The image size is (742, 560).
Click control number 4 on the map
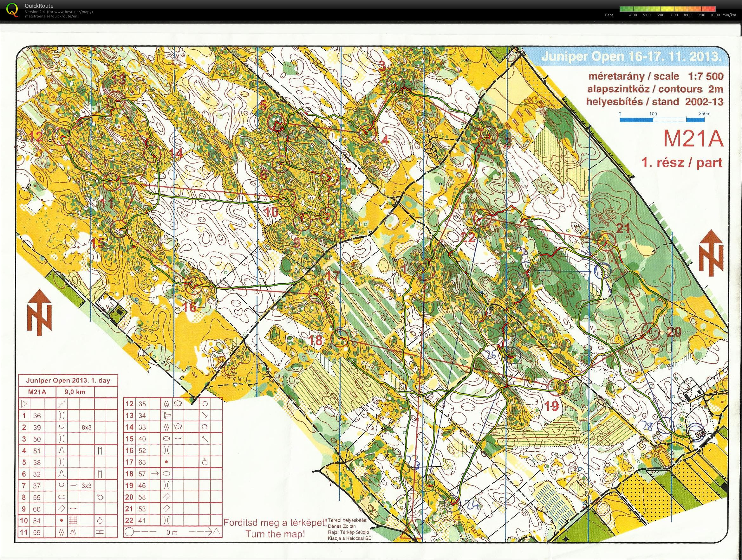tap(385, 139)
